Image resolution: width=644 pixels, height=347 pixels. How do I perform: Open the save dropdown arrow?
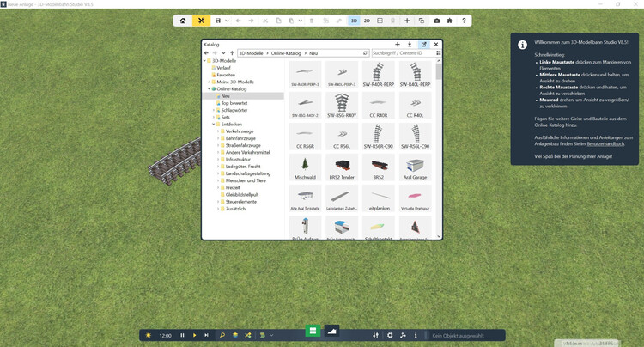pos(227,20)
